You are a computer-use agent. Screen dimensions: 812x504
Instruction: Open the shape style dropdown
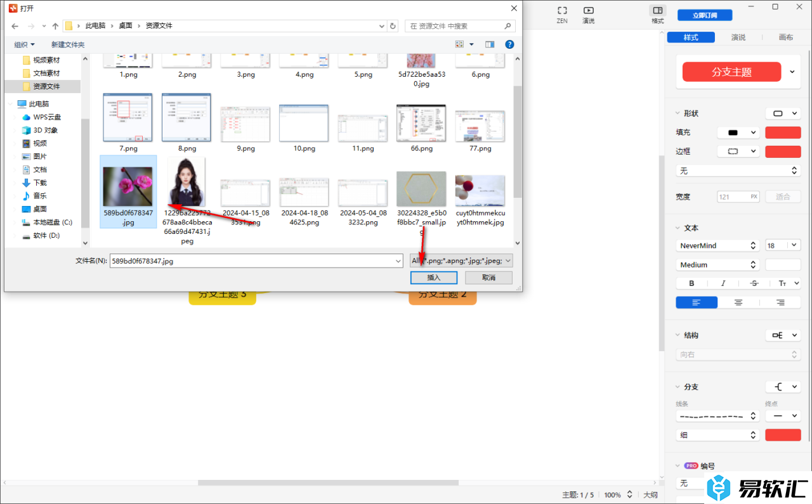[x=783, y=113]
